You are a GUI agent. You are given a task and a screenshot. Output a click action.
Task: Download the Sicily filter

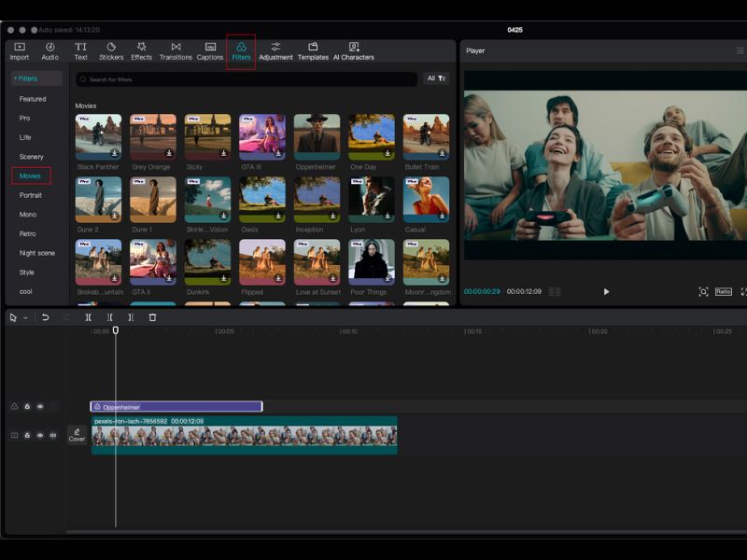pyautogui.click(x=223, y=153)
